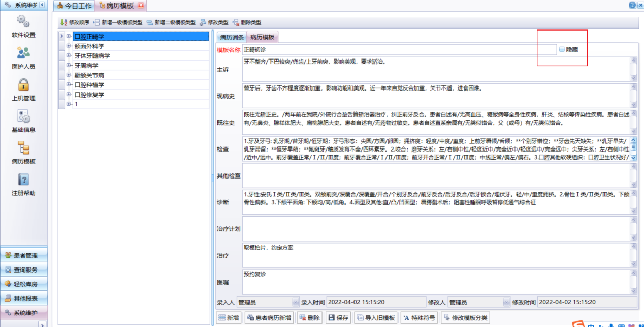Expand 口腔修复学 tree node
The height and width of the screenshot is (327, 644).
click(69, 94)
